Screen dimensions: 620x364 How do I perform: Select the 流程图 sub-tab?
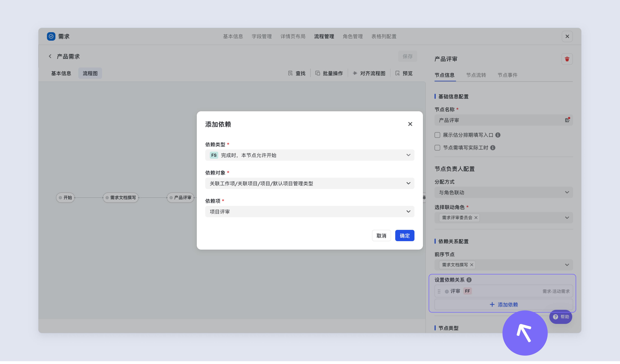[x=90, y=73]
